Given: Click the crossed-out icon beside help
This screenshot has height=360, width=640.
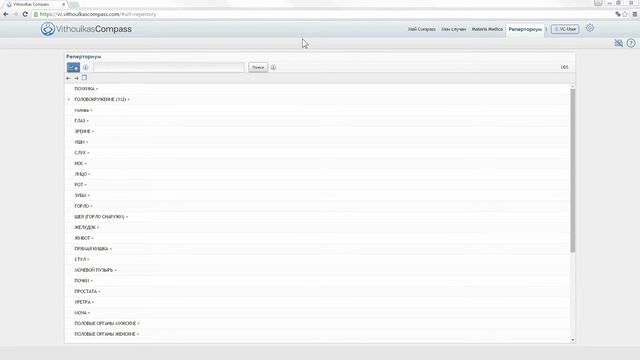Looking at the screenshot, I should coord(619,43).
